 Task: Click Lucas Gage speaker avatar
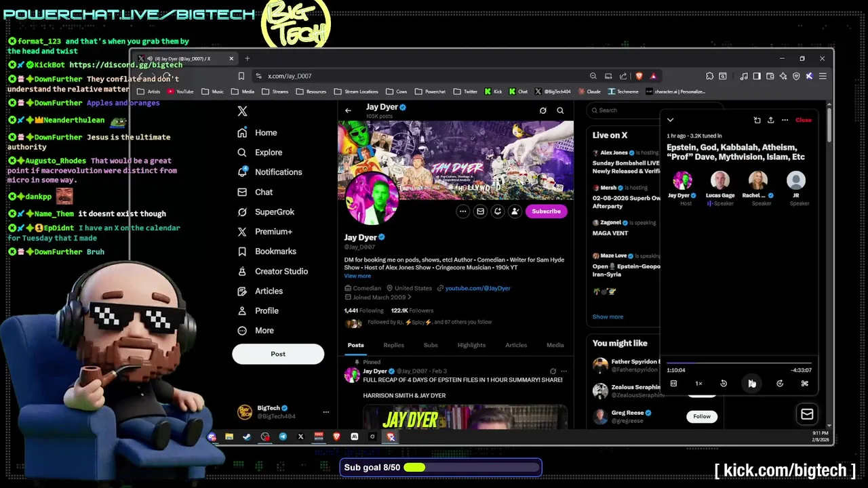click(720, 180)
